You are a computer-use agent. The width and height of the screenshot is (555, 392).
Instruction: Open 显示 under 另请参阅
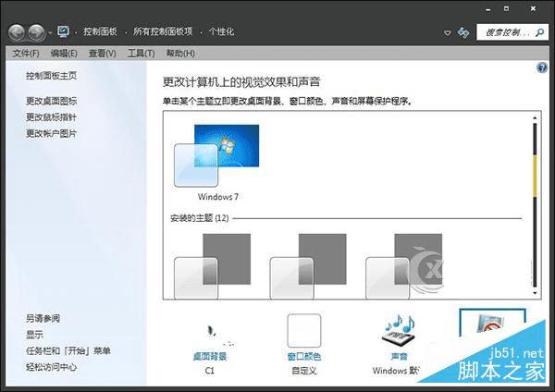(x=35, y=335)
